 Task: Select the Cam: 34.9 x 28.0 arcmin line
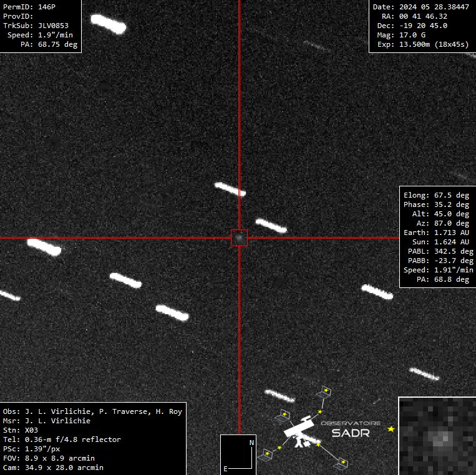coord(53,468)
